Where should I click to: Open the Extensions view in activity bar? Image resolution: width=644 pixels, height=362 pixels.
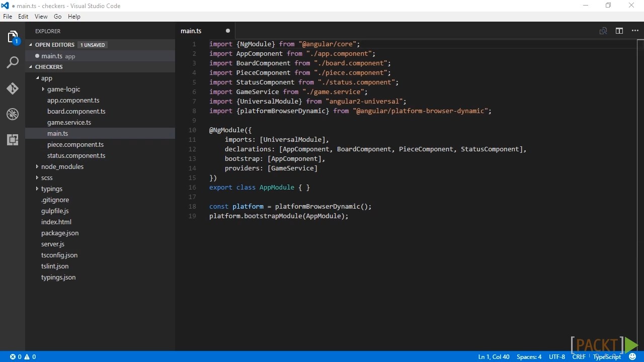pyautogui.click(x=13, y=140)
